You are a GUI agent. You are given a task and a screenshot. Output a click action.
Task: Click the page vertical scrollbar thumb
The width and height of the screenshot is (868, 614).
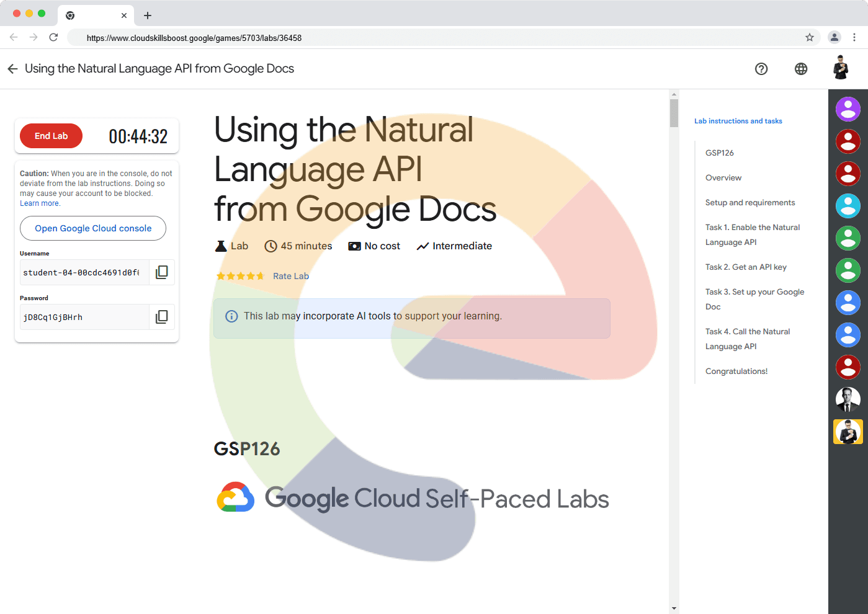(x=674, y=113)
